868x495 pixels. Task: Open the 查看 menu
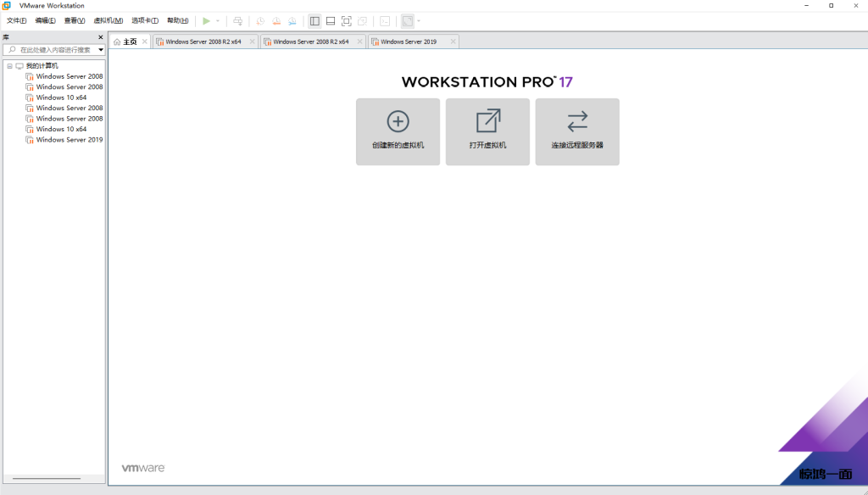click(75, 20)
